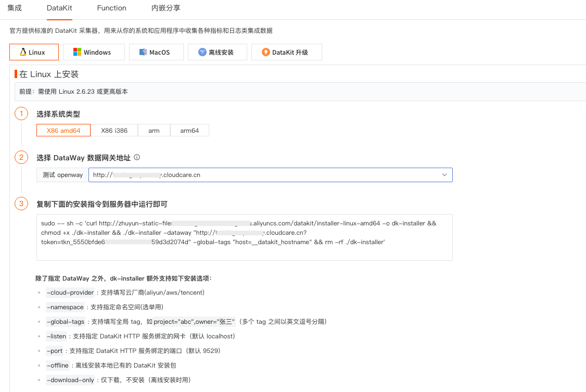Viewport: 586px width, 392px height.
Task: Click the MacOS Finder icon
Action: click(x=143, y=52)
